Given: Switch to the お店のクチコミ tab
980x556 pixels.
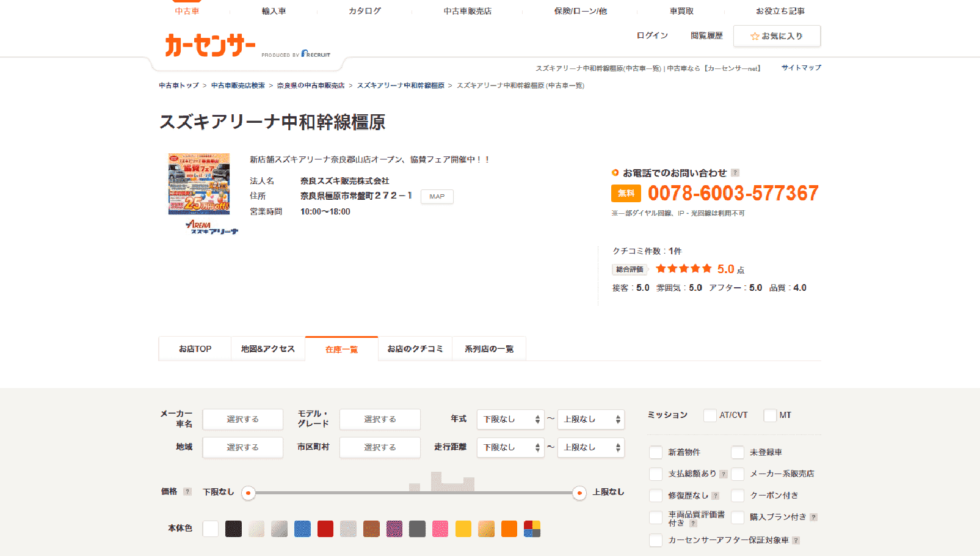Looking at the screenshot, I should 415,349.
